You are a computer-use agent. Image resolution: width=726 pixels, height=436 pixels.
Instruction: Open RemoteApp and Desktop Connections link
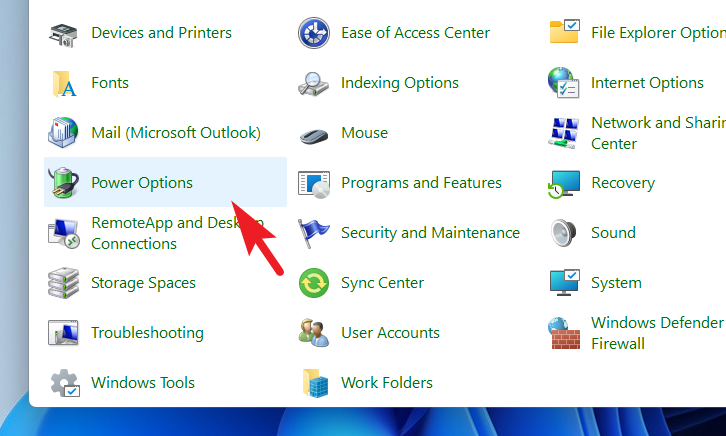coord(177,233)
